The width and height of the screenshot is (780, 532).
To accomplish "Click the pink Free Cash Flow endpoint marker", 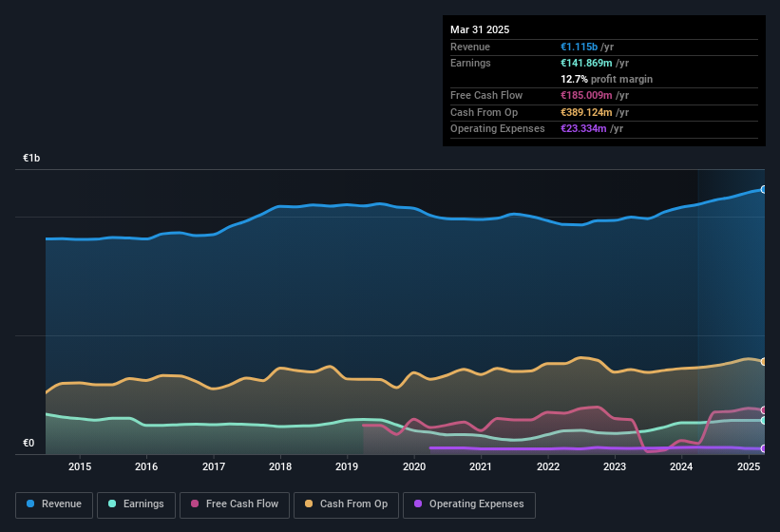I will point(764,410).
